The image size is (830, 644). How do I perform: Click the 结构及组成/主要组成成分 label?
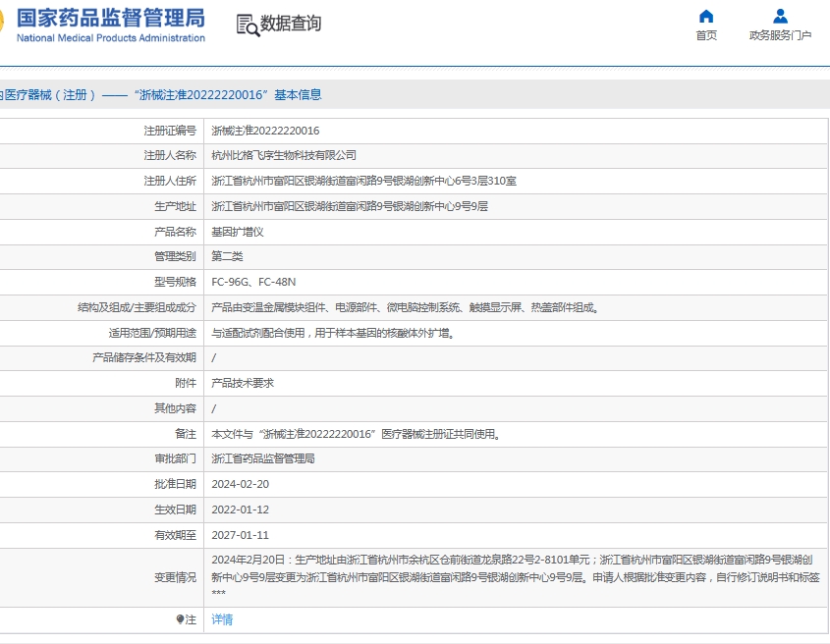pyautogui.click(x=137, y=307)
